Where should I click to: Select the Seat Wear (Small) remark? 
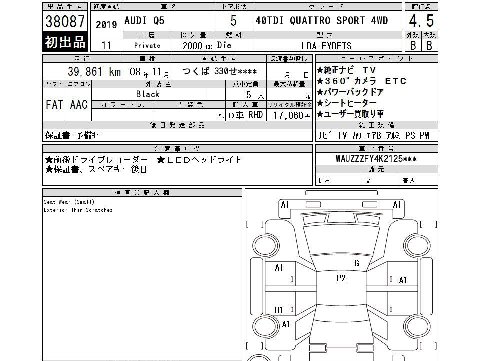coord(69,202)
